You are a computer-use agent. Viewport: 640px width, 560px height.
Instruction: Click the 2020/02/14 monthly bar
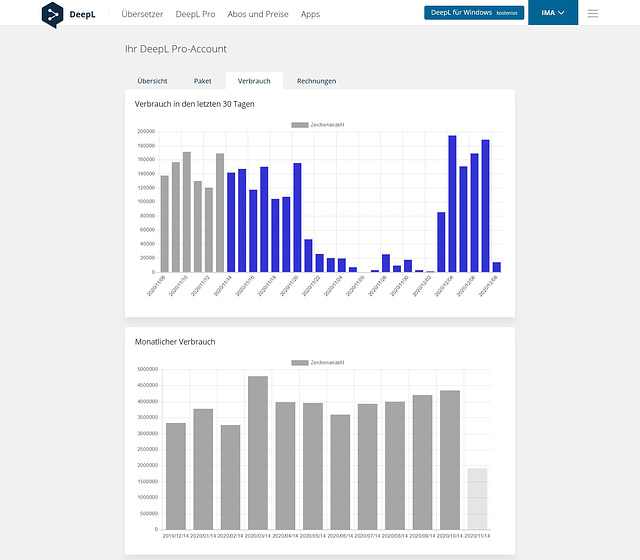(x=231, y=477)
